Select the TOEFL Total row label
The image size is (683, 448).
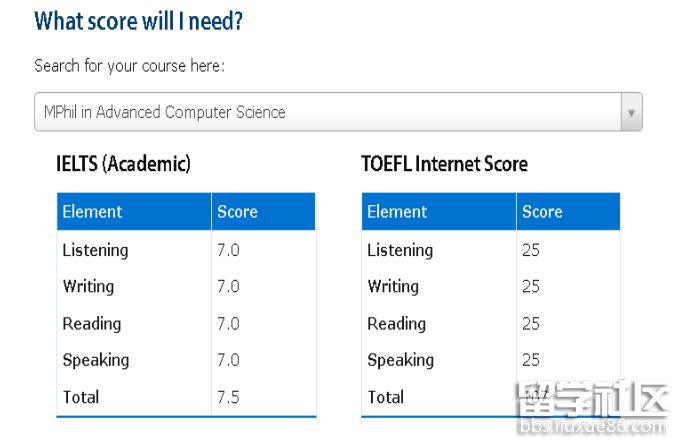point(385,397)
